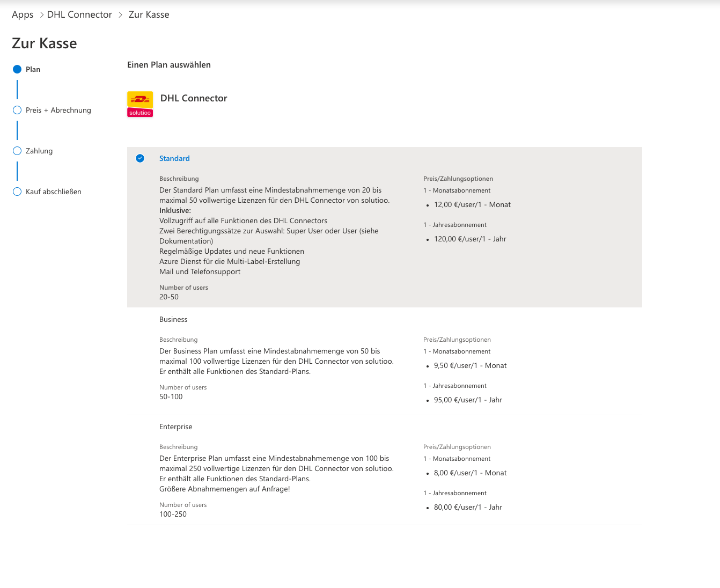720x588 pixels.
Task: Click the '12,00 €/user/1 - Monat' price
Action: coord(472,204)
